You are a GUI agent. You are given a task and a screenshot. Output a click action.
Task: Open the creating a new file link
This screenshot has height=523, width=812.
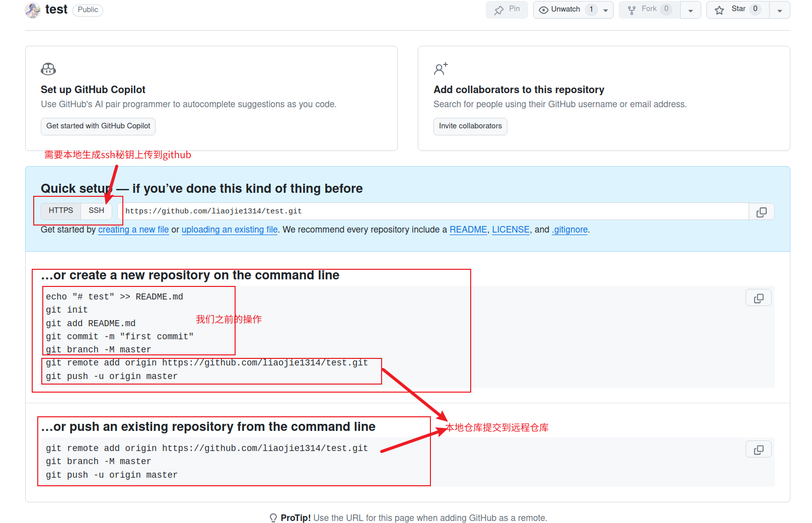click(133, 230)
